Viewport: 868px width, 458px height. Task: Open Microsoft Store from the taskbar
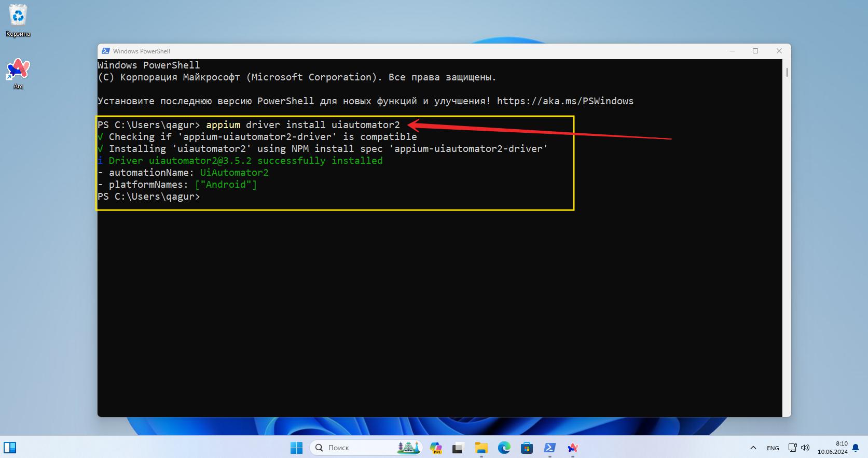pyautogui.click(x=527, y=448)
